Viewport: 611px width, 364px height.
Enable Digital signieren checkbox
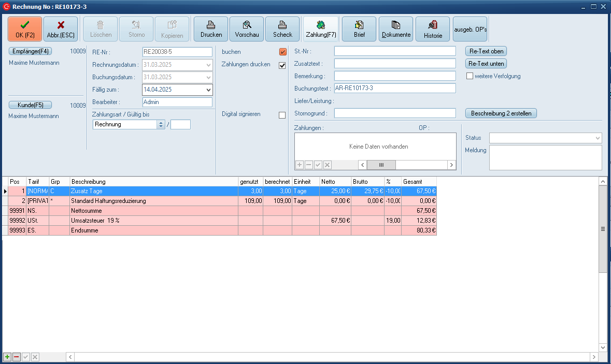[x=282, y=115]
